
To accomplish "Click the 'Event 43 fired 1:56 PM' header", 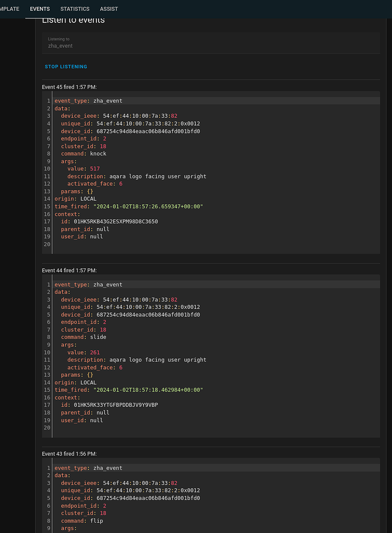I will coord(69,454).
